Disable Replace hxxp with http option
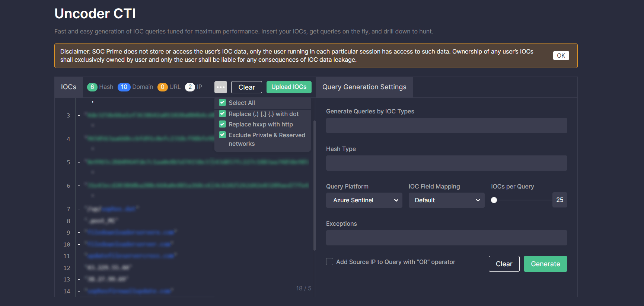Screen dimensions: 644x306 [x=223, y=124]
